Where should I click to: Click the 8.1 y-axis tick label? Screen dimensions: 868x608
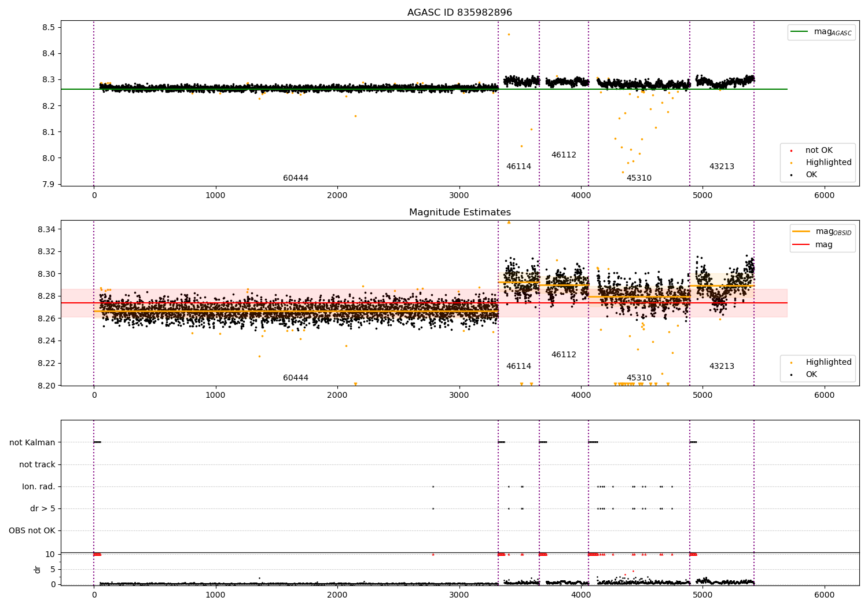coord(49,132)
